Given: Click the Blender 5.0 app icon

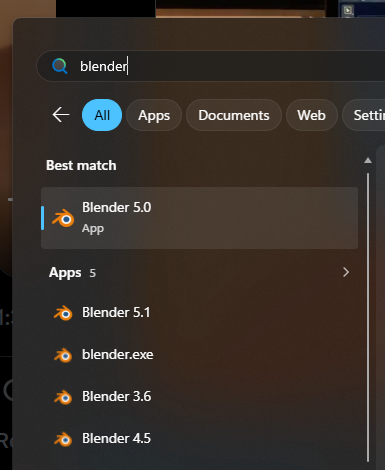Looking at the screenshot, I should click(x=63, y=219).
